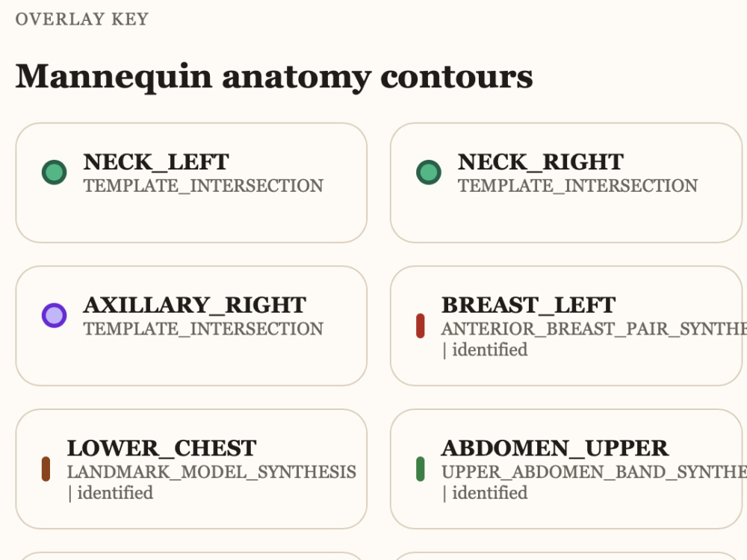Click the red bar marker for BREAST_LEFT
The image size is (747, 560).
click(420, 326)
